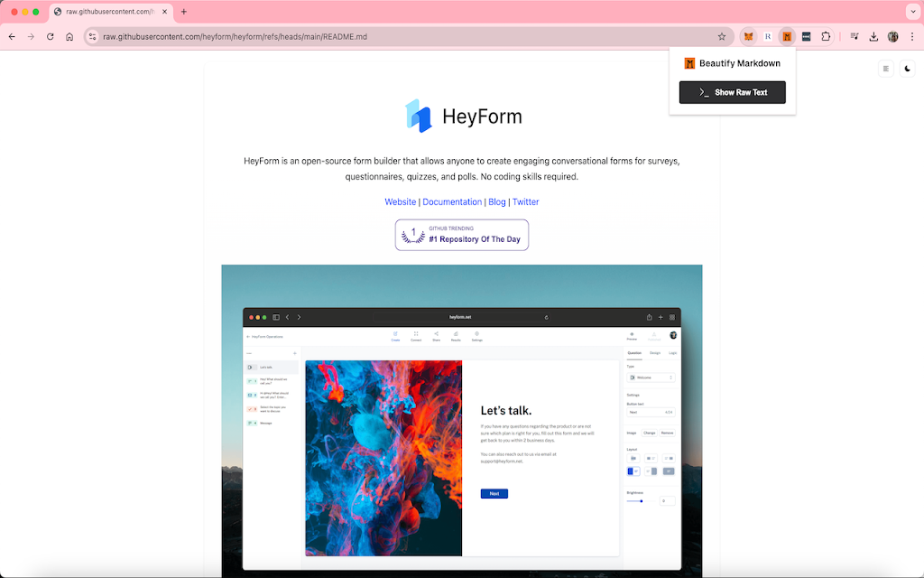Click Show Raw Text button
Image resolution: width=924 pixels, height=578 pixels.
point(733,93)
